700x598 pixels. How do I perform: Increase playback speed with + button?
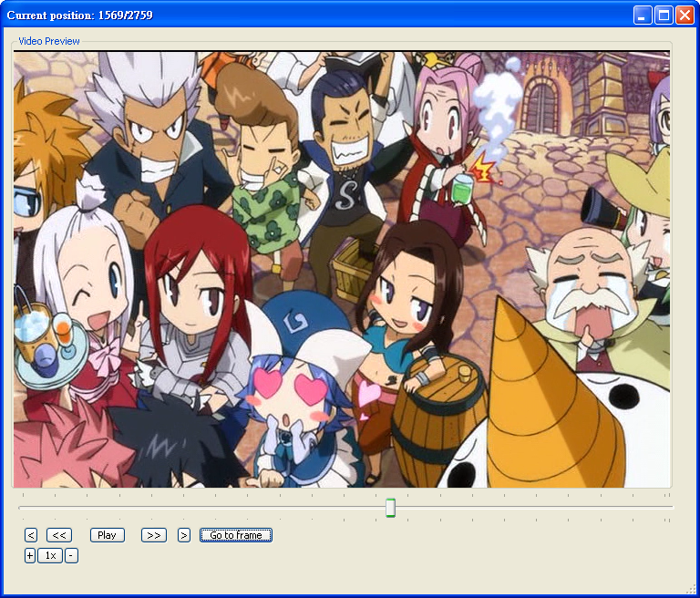pyautogui.click(x=29, y=555)
